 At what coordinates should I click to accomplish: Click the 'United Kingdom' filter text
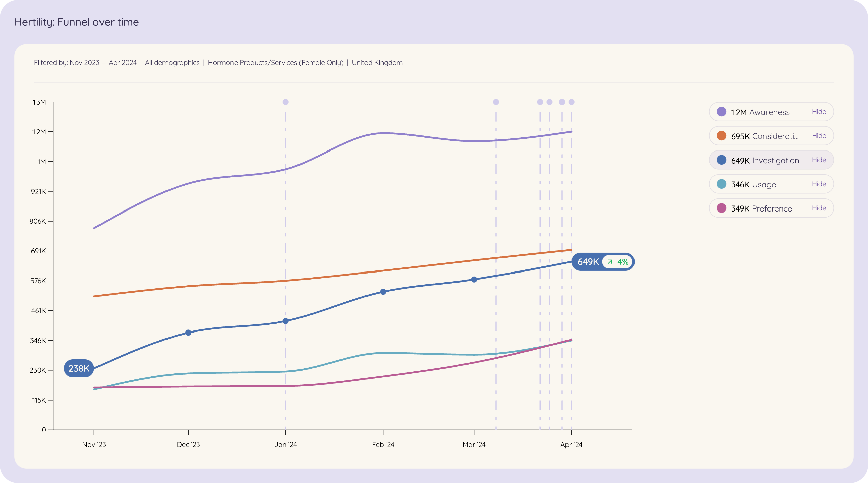[x=377, y=63]
